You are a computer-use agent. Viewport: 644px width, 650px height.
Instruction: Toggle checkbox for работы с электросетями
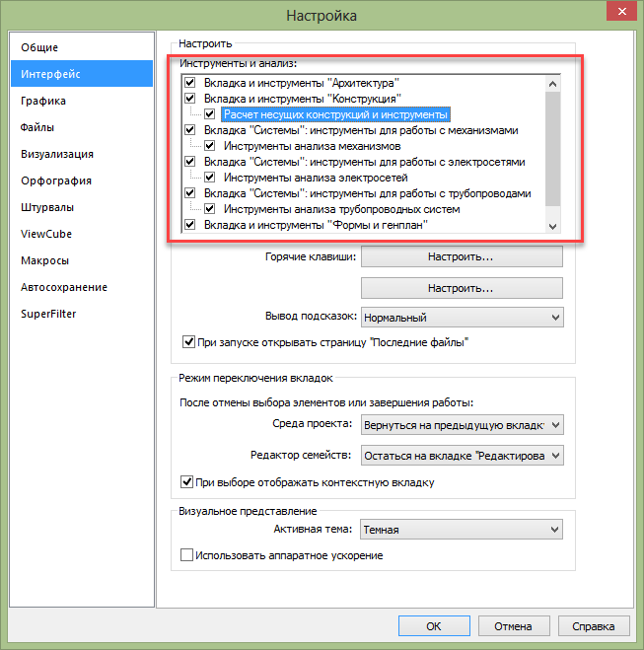tap(189, 161)
